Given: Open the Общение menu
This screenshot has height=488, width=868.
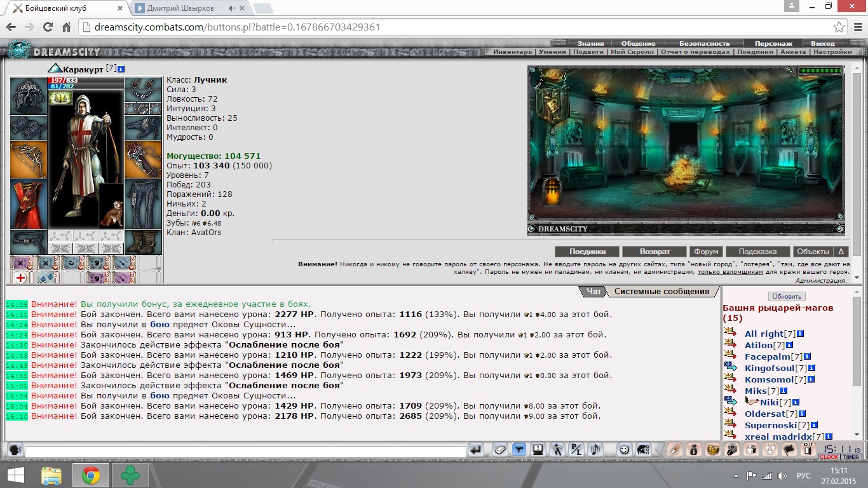Looking at the screenshot, I should 638,44.
